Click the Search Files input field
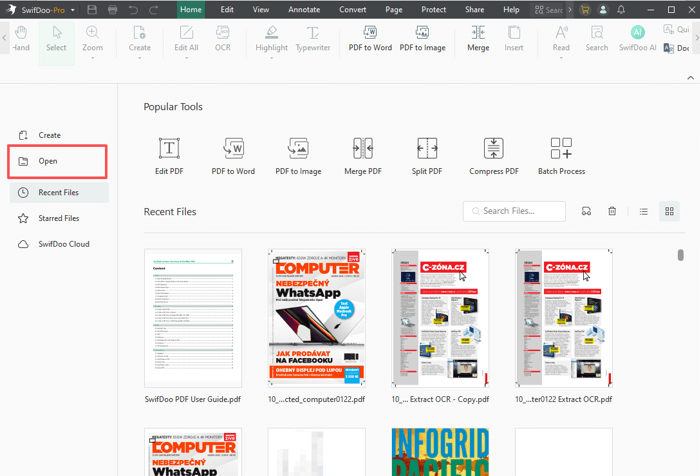 [514, 211]
